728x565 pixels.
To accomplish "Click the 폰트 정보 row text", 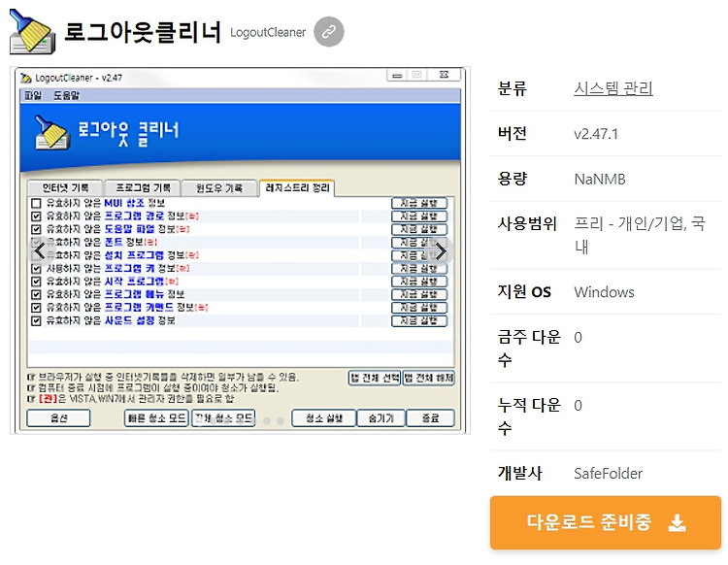I will 102,243.
